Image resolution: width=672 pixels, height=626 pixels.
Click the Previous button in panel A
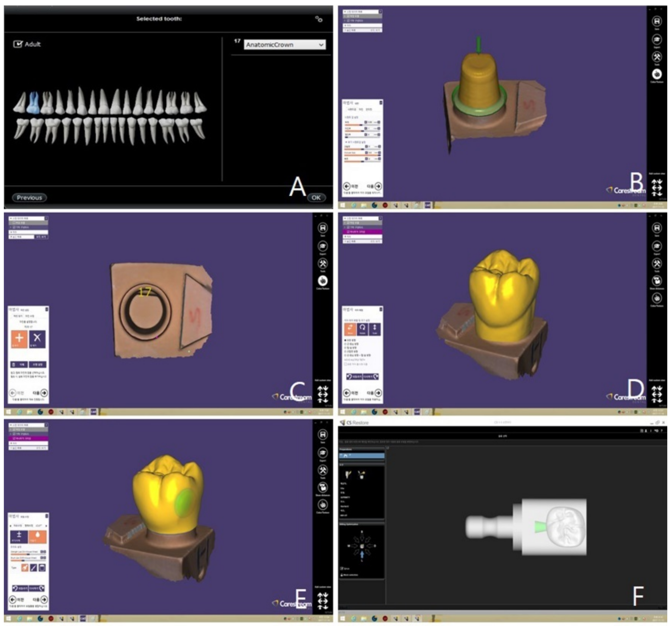[29, 198]
